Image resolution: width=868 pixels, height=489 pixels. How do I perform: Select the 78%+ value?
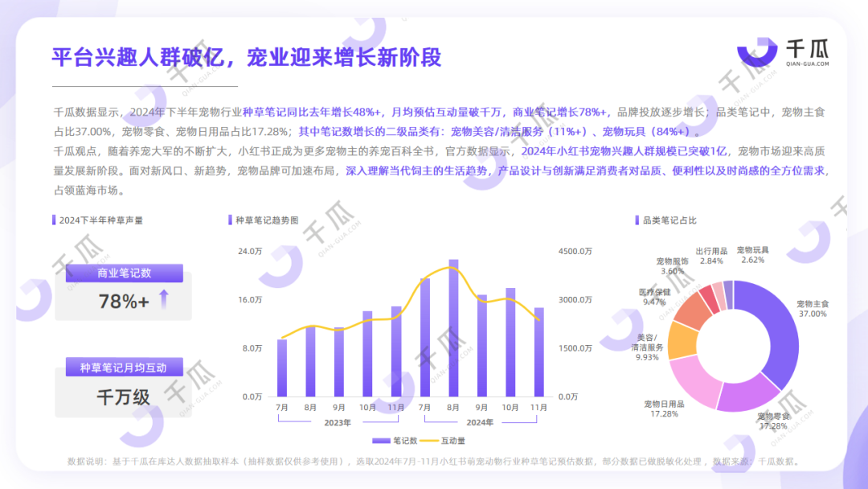[x=124, y=302]
